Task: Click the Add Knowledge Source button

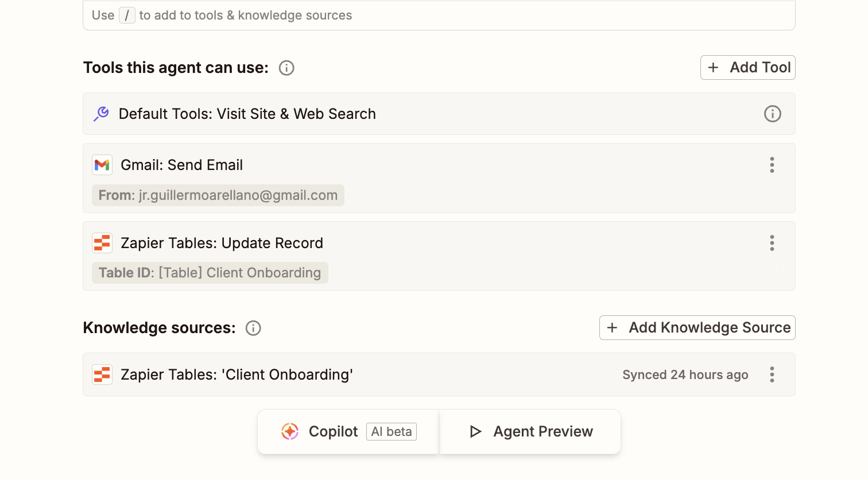Action: pos(697,327)
